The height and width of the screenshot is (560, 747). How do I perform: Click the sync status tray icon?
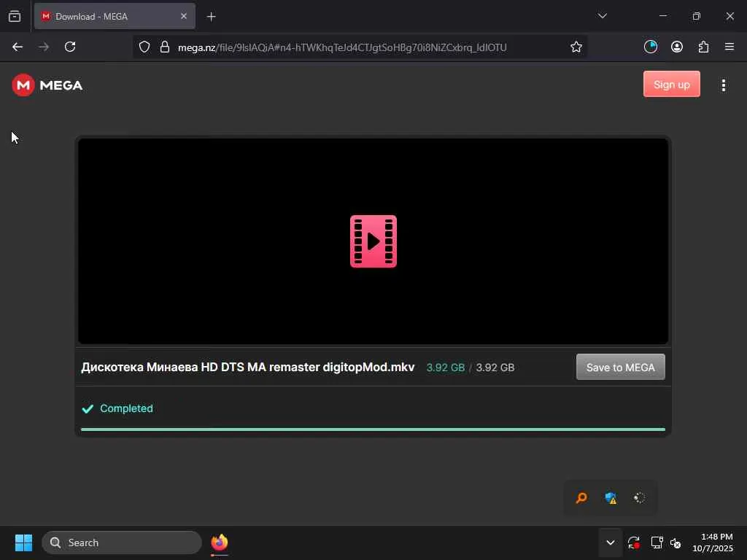[633, 542]
